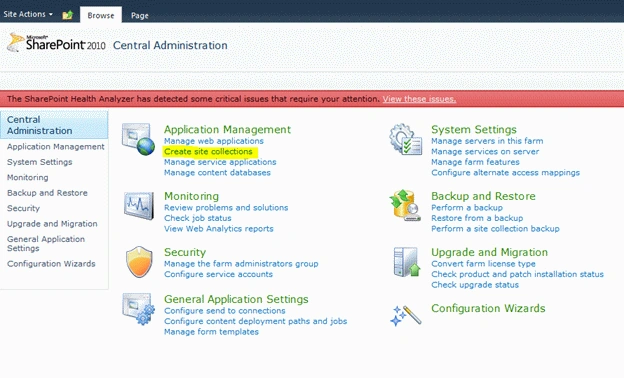The image size is (624, 378).
Task: Click Convert farm license type link
Action: [483, 264]
